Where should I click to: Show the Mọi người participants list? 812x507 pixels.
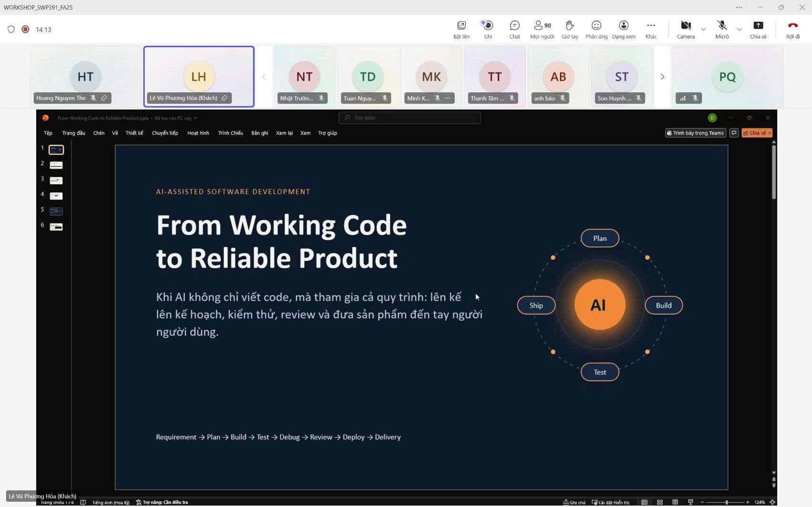542,29
